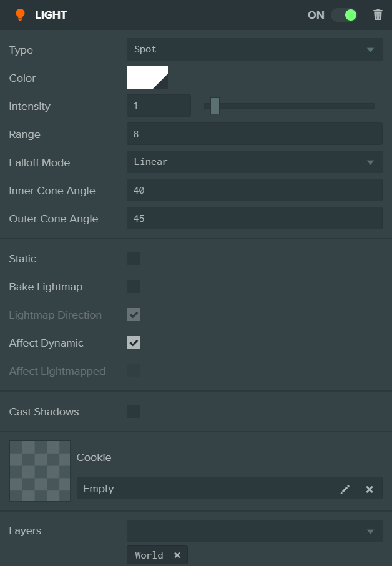392x566 pixels.
Task: Click the Intensity slider handle
Action: (215, 106)
